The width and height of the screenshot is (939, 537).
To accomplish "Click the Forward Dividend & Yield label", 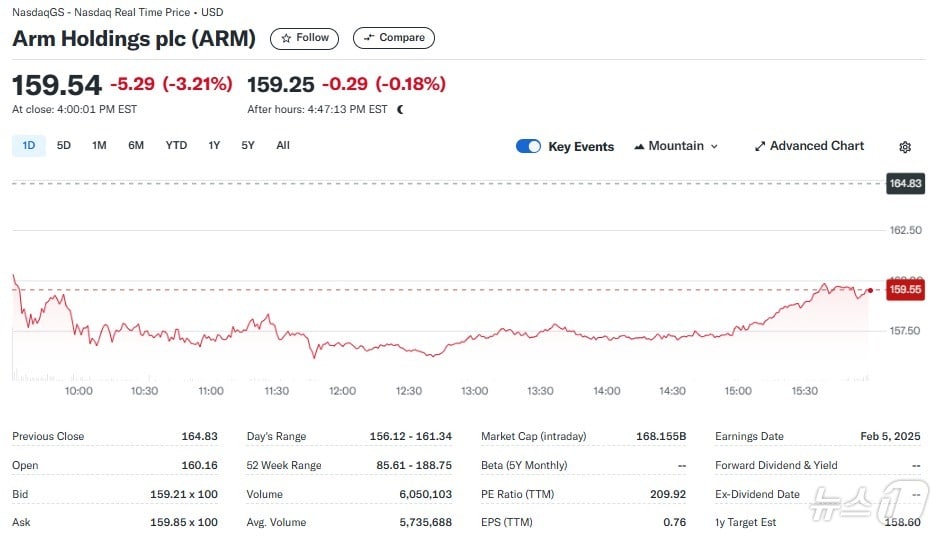I will click(776, 465).
